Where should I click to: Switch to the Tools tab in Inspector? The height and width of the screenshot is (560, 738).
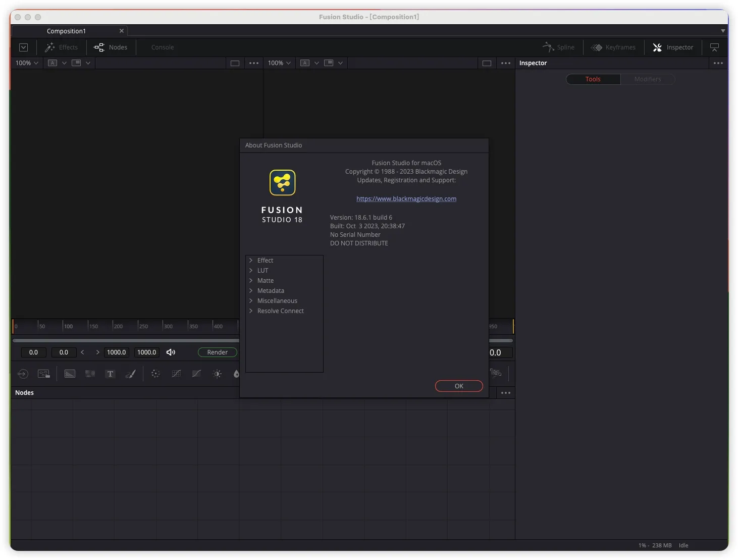(x=593, y=79)
